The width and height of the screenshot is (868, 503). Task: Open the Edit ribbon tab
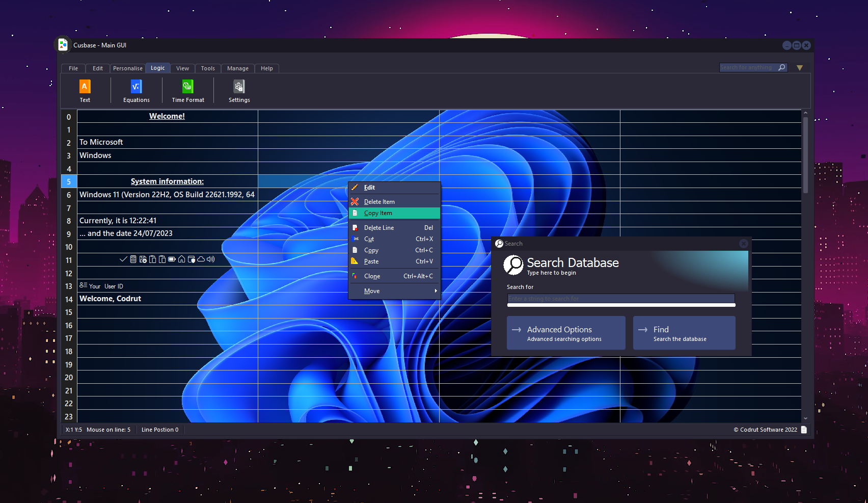tap(98, 68)
